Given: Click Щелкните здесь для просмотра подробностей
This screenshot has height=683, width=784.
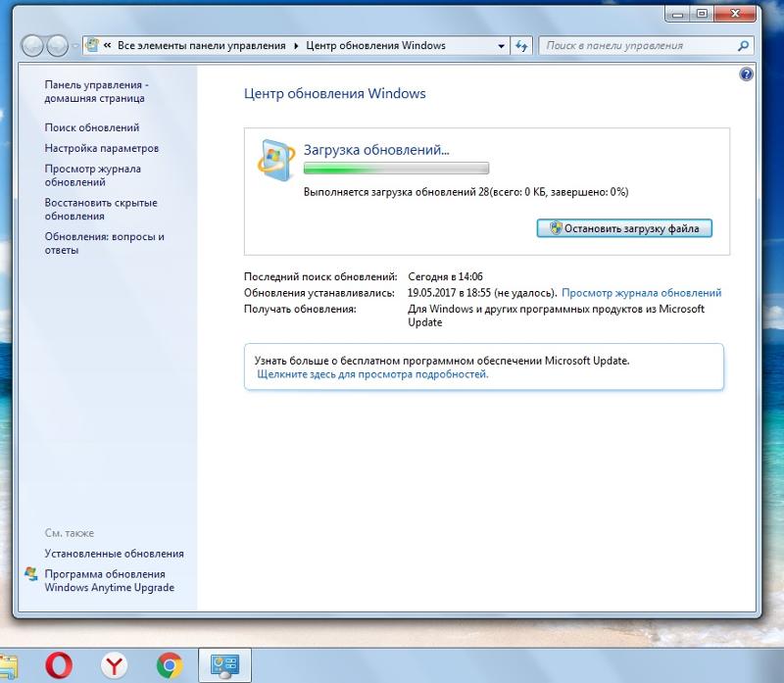Looking at the screenshot, I should (x=372, y=374).
